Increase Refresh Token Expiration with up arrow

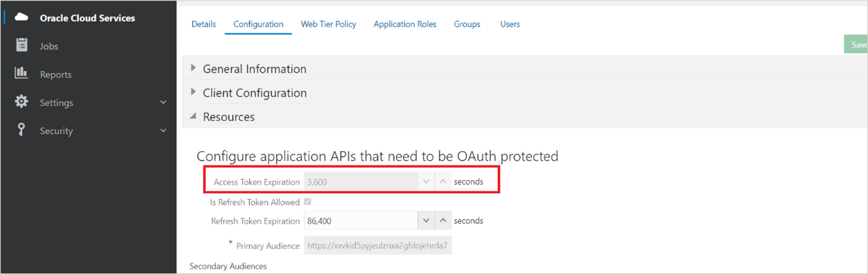click(443, 220)
